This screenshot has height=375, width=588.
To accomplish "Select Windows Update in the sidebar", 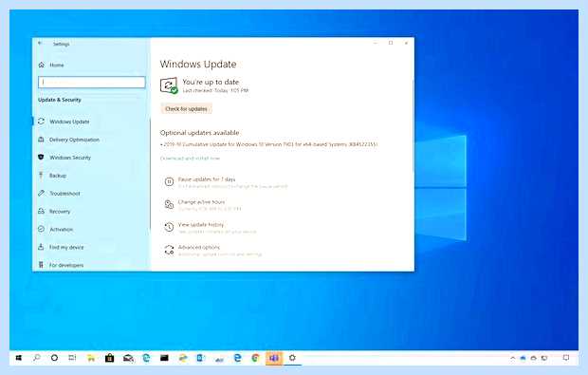I will (x=69, y=122).
